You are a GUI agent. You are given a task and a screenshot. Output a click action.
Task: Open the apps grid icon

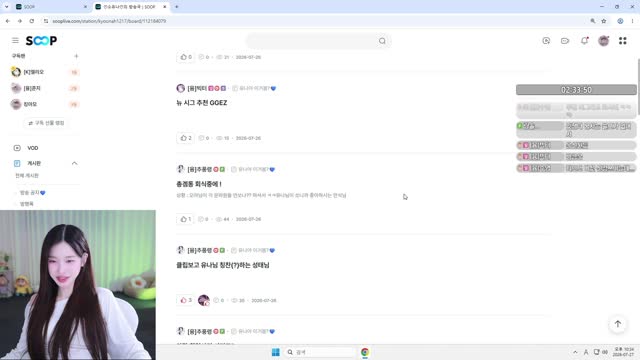pos(622,40)
